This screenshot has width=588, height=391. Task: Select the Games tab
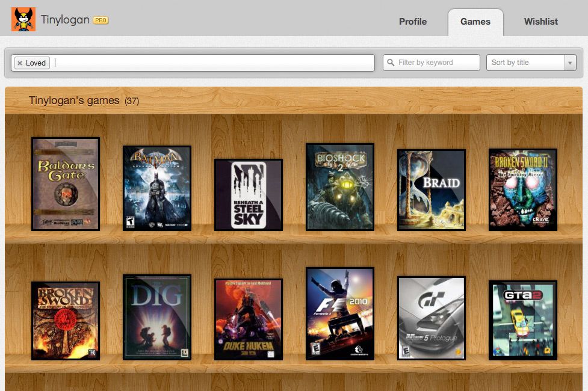[x=475, y=22]
